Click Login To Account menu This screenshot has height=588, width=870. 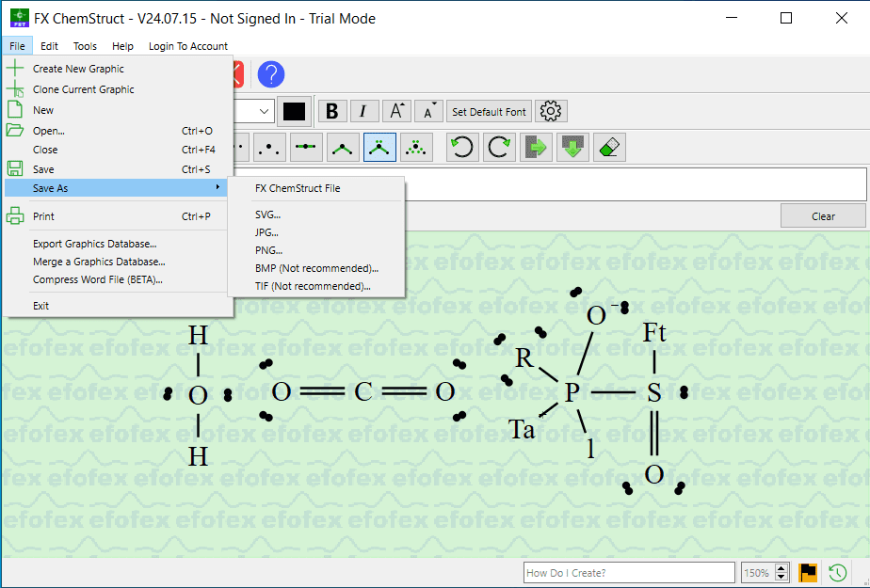point(188,46)
